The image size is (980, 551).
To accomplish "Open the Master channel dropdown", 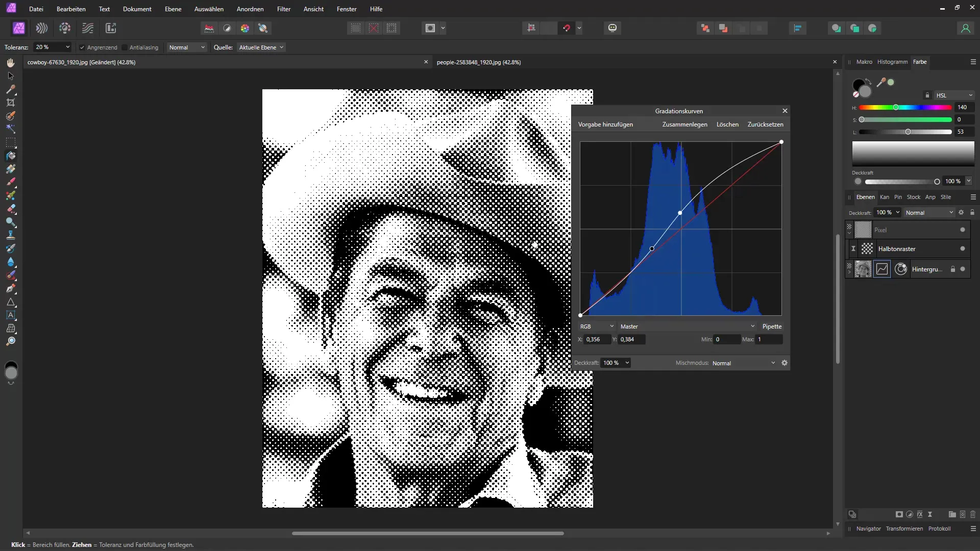I will tap(687, 327).
